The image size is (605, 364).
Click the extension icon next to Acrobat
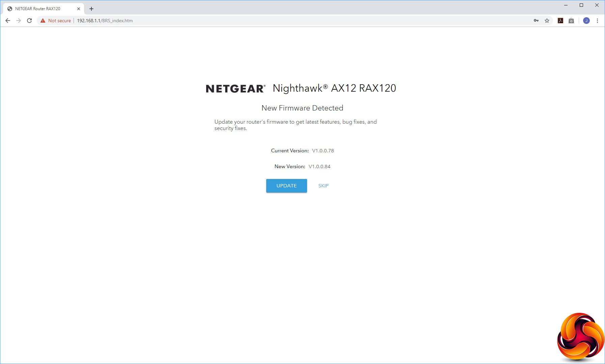pos(571,21)
